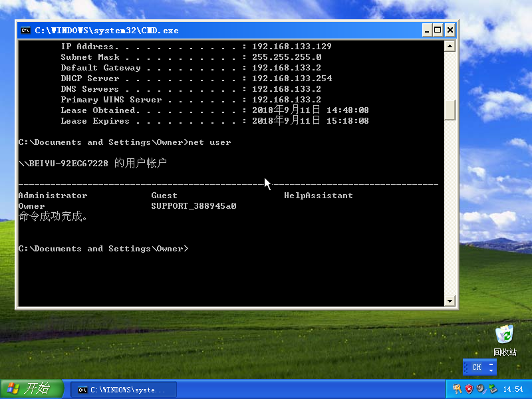Click the Owner account name in list
Viewport: 532px width, 399px height.
[31, 206]
